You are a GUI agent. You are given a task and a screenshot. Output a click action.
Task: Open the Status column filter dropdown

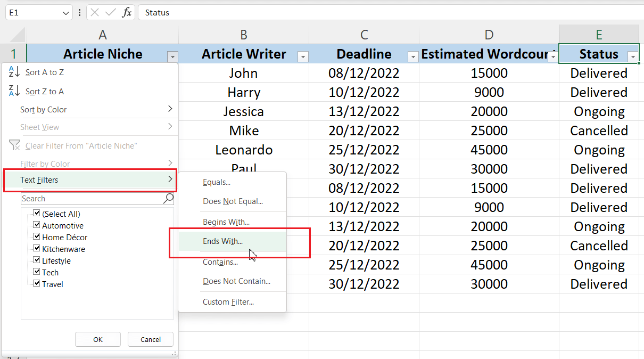click(633, 56)
